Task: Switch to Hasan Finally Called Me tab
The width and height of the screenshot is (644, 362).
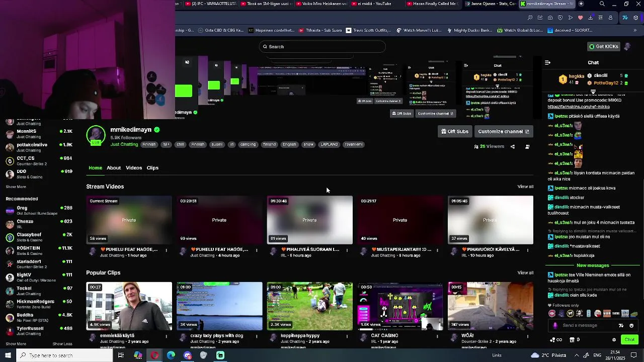Action: click(434, 4)
